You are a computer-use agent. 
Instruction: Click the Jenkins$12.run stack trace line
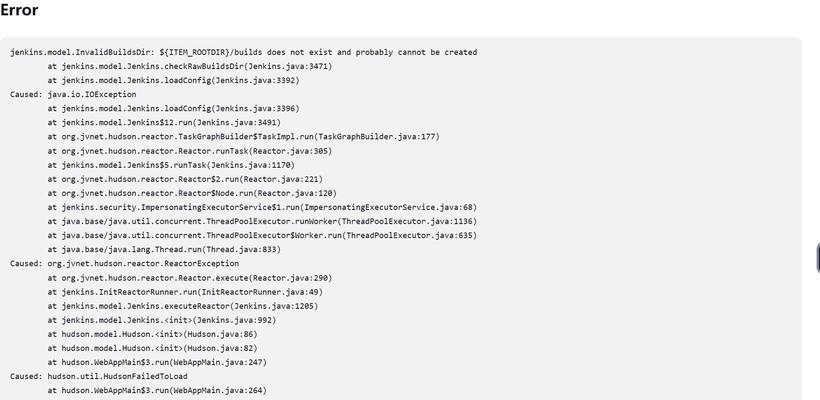[164, 123]
